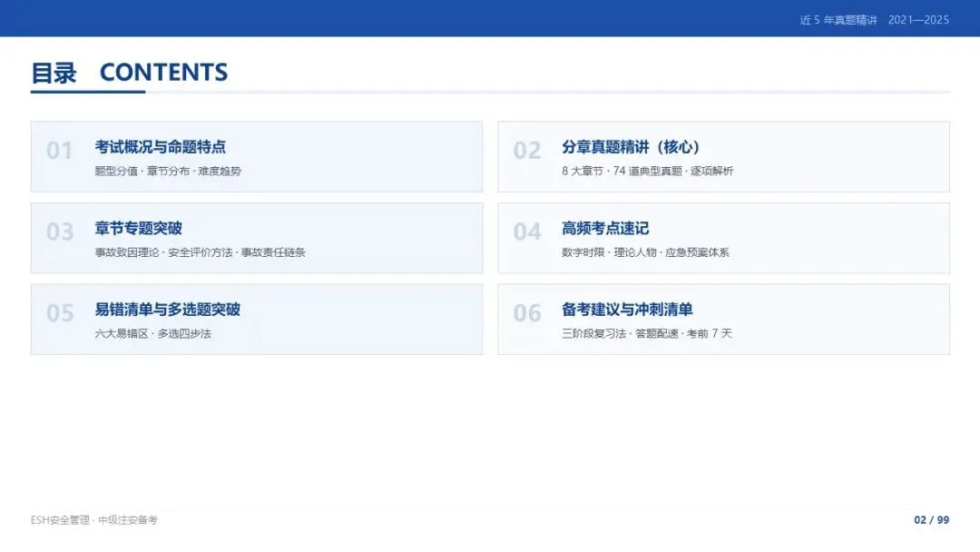Select subtitle 数字时限 · 理论人物 · 应急预案体系
Viewport: 980px width, 552px height.
point(645,252)
